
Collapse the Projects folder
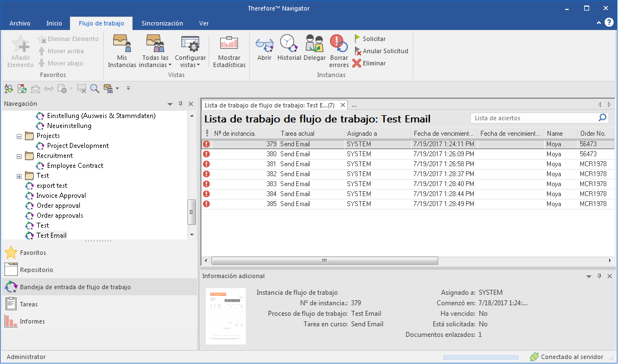pos(19,136)
